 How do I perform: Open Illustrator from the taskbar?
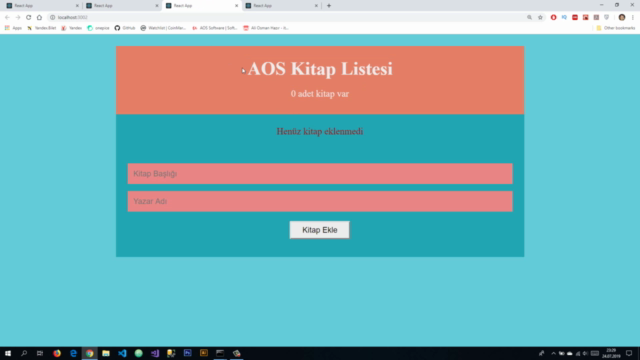(204, 353)
